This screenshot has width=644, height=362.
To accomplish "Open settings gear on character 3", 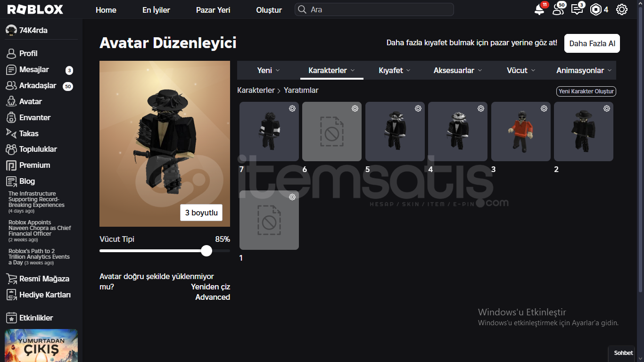I will (544, 108).
